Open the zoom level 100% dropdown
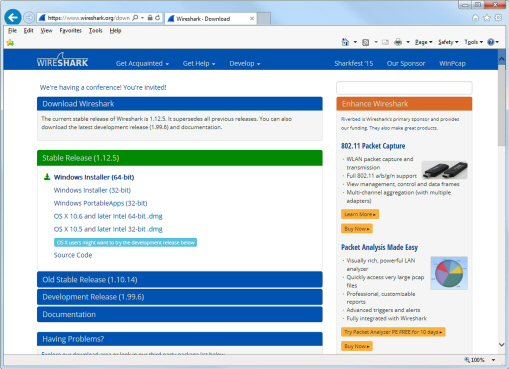The image size is (509, 369). (480, 360)
